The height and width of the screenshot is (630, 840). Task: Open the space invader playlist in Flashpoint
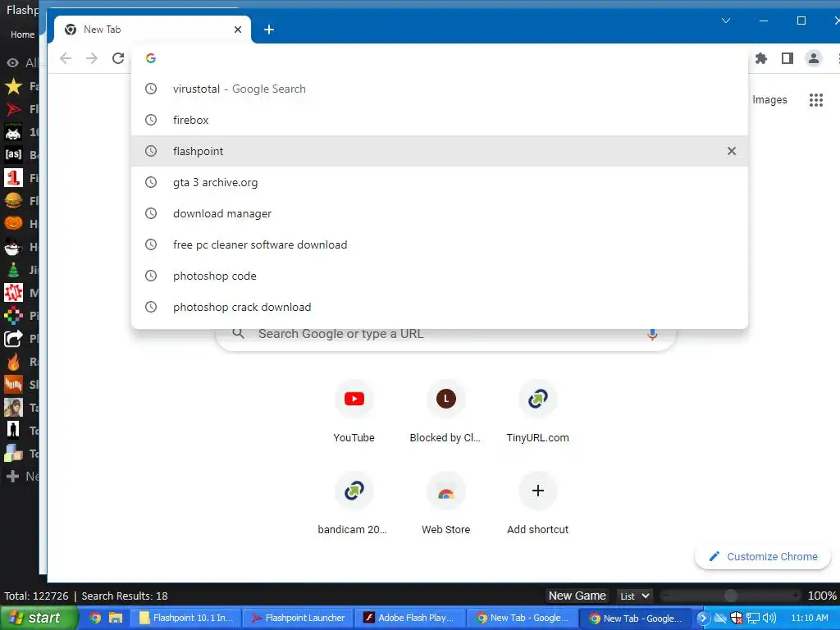[13, 132]
